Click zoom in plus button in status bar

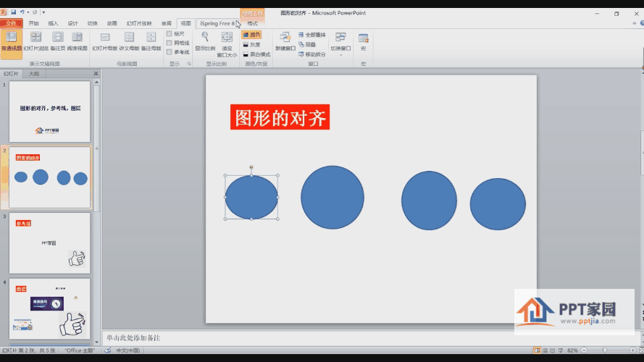pos(633,350)
